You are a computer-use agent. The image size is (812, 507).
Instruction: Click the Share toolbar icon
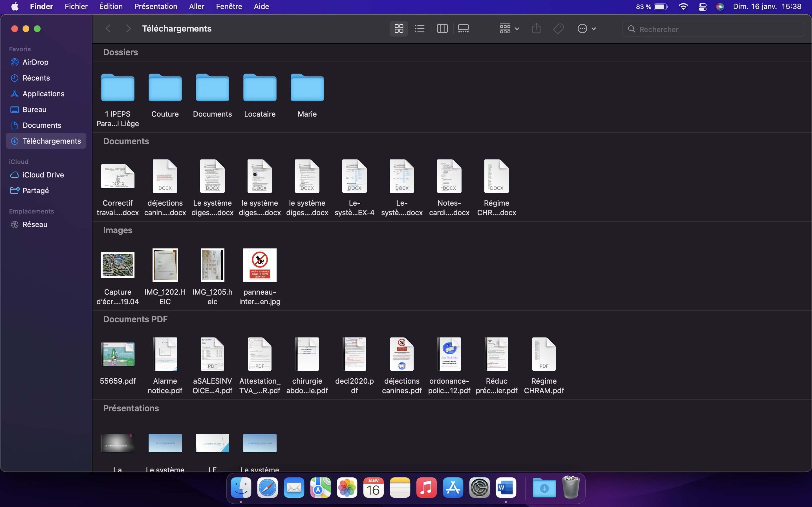coord(536,28)
